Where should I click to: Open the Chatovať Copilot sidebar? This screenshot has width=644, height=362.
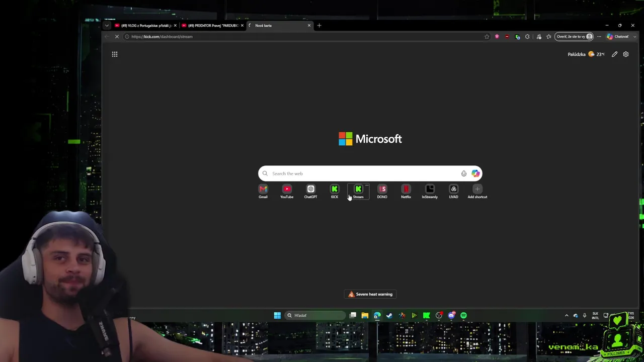(618, 37)
